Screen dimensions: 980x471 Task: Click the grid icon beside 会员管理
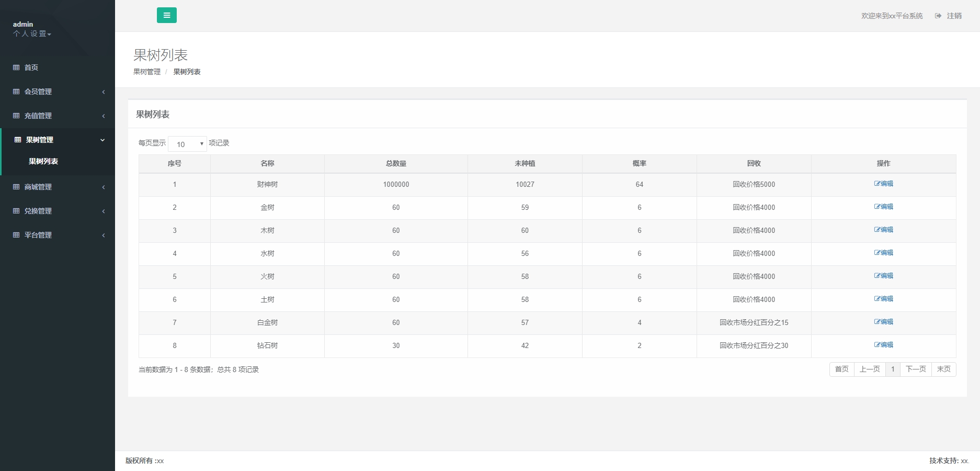click(x=16, y=92)
